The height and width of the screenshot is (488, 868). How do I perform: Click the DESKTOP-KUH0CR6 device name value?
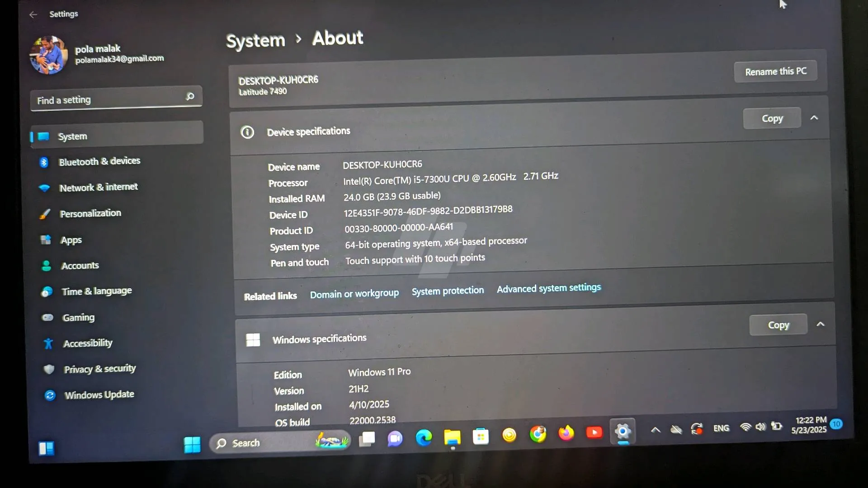(382, 164)
